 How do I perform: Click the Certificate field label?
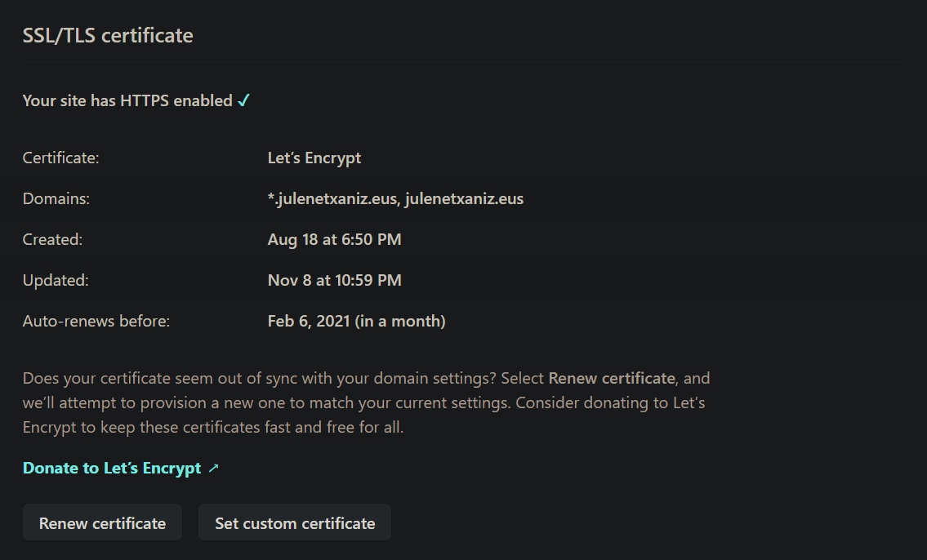click(60, 157)
